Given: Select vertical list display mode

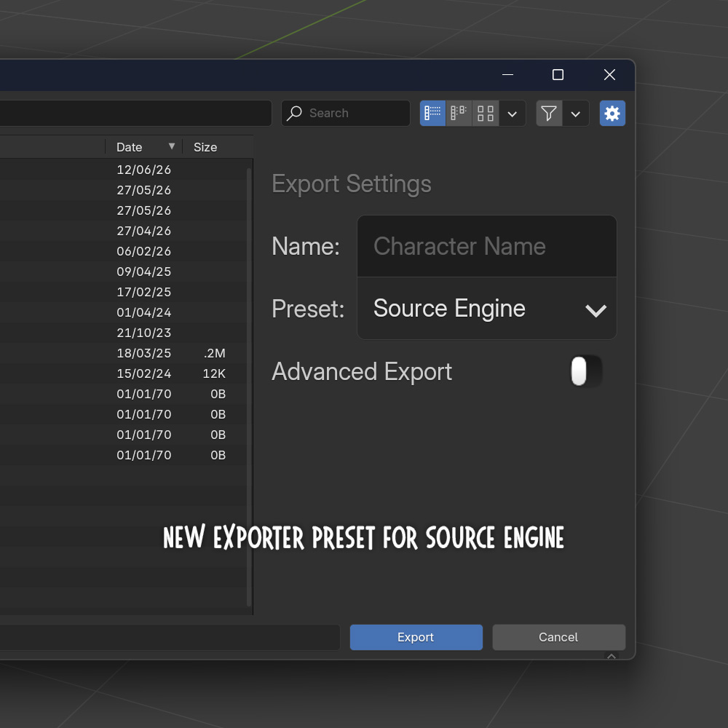Looking at the screenshot, I should [432, 114].
